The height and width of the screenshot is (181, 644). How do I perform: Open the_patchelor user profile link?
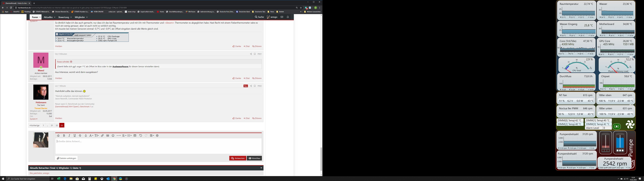pos(36,173)
